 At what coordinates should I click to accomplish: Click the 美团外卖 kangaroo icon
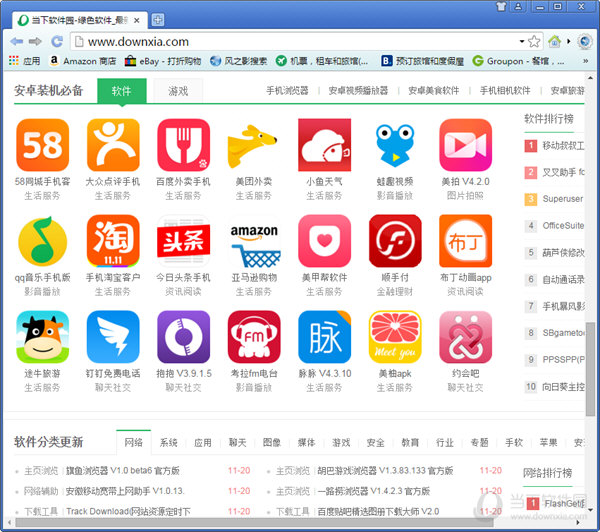coord(254,145)
